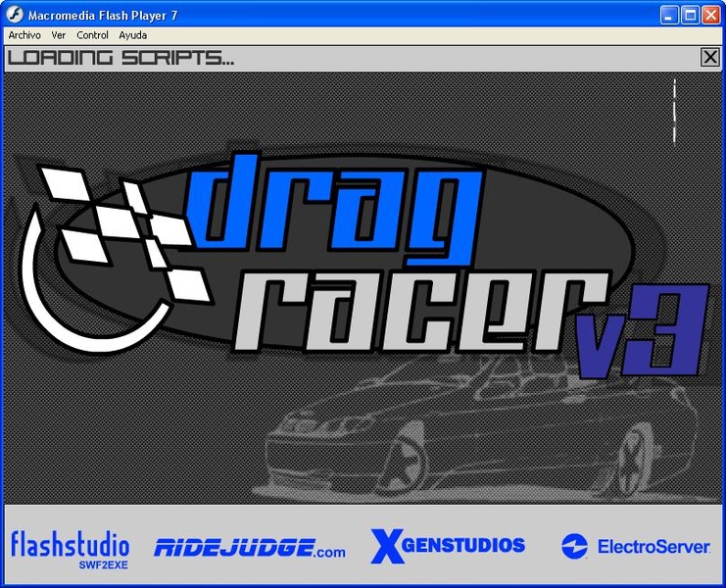Click the XGenStudios logo

(x=448, y=546)
